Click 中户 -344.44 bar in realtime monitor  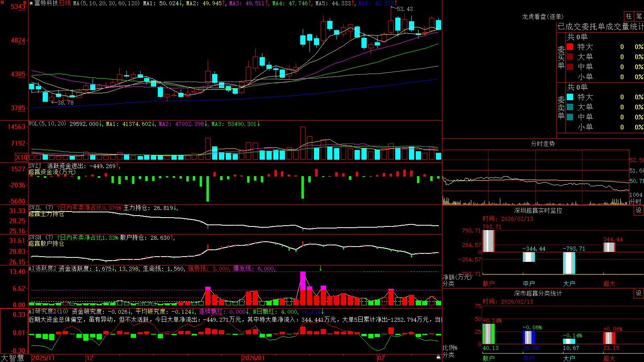[528, 257]
